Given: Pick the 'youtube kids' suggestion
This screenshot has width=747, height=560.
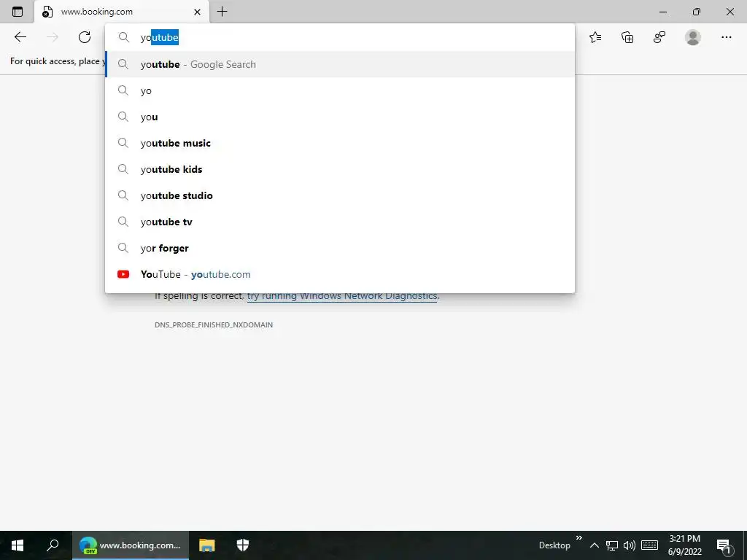Looking at the screenshot, I should tap(340, 169).
